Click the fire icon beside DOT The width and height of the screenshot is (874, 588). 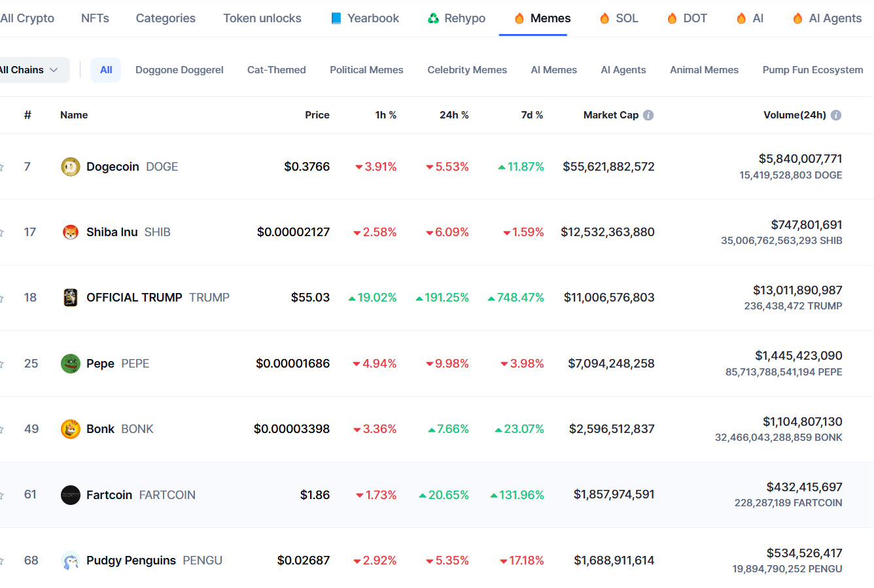672,18
